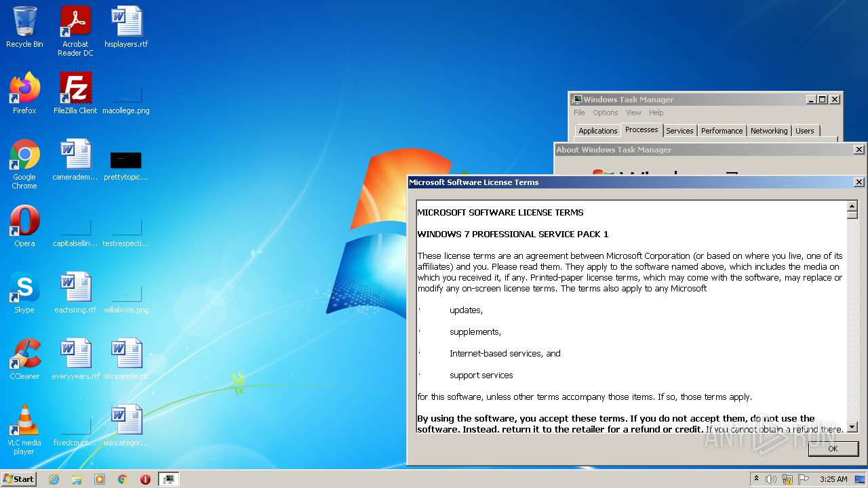
Task: Open Windows Explorer folder taskbar icon
Action: pos(77,479)
